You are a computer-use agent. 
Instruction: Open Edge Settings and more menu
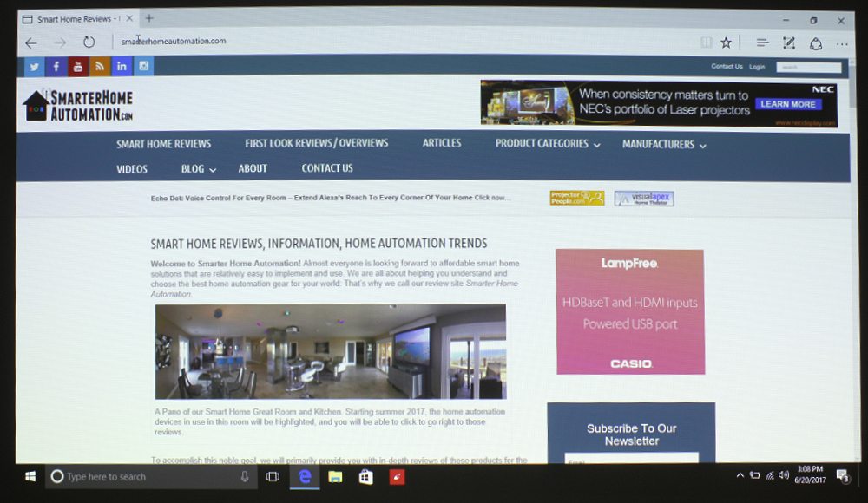tap(842, 43)
